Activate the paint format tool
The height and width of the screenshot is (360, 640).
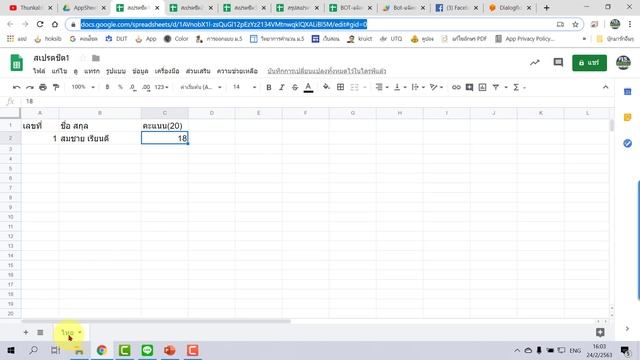pos(56,87)
